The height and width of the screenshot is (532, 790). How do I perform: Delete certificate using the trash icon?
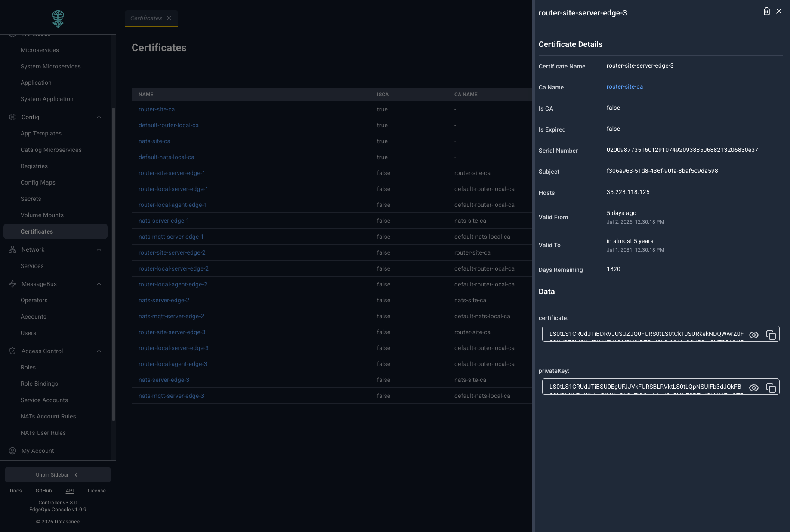(x=766, y=12)
